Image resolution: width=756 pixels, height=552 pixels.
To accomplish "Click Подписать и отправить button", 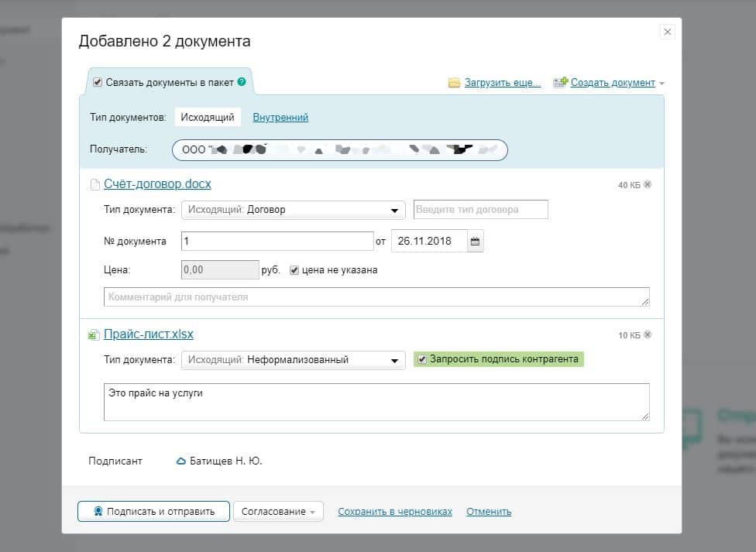I will coord(153,512).
